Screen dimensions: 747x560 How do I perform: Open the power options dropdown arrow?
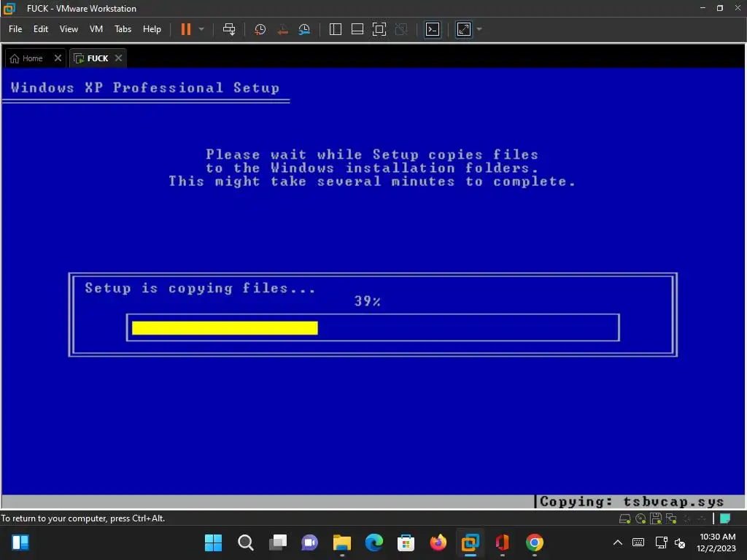(x=201, y=29)
